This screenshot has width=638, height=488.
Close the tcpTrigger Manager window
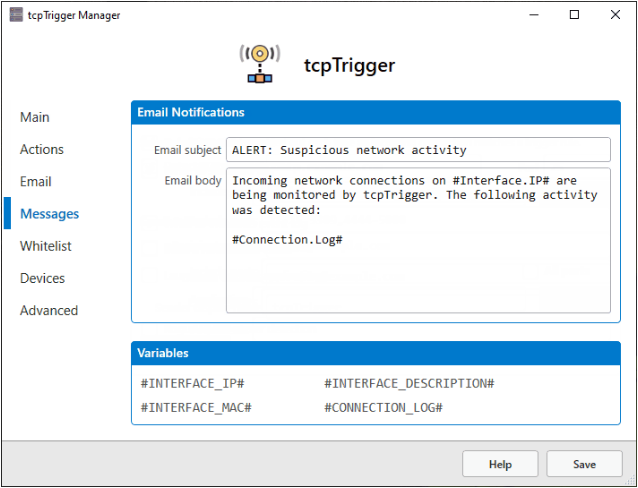click(615, 15)
